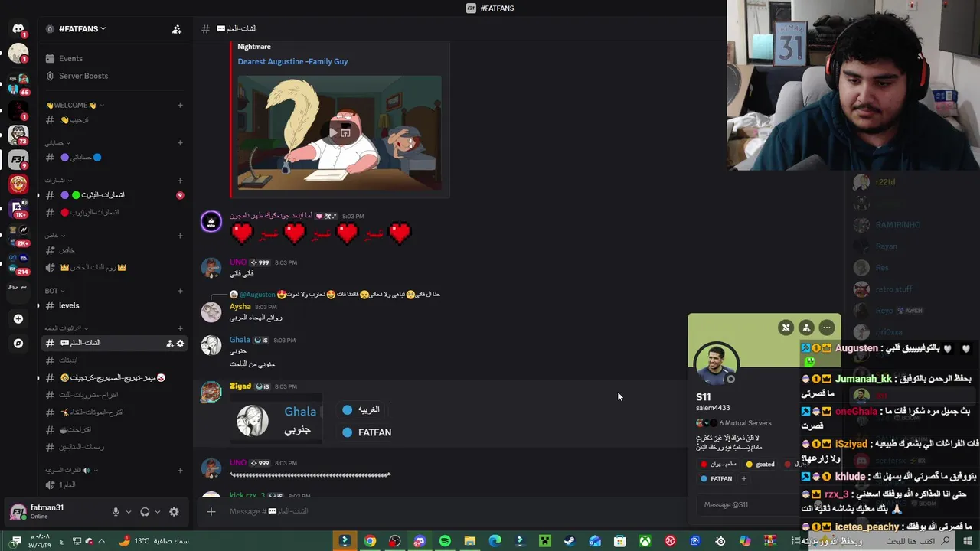Show hidden system tray icons arrow
This screenshot has height=551, width=980.
point(101,541)
